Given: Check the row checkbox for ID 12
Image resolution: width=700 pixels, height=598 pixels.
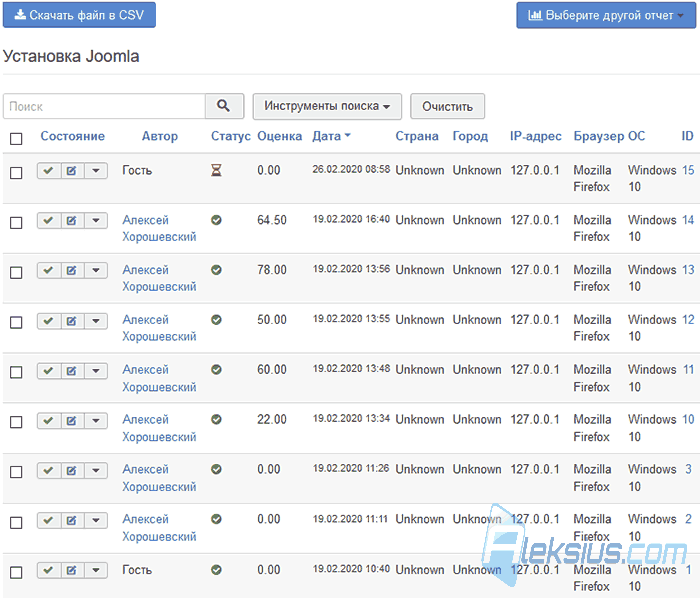Looking at the screenshot, I should coord(16,323).
